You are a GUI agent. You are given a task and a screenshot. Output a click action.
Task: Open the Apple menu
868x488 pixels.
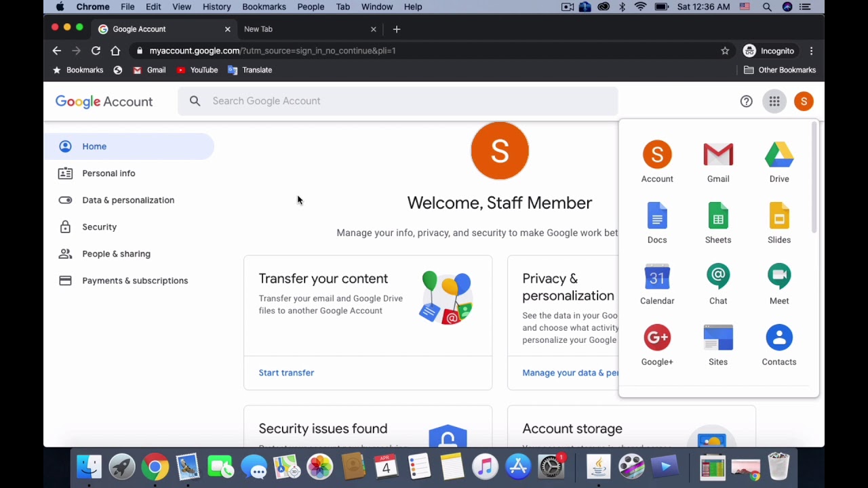(60, 7)
